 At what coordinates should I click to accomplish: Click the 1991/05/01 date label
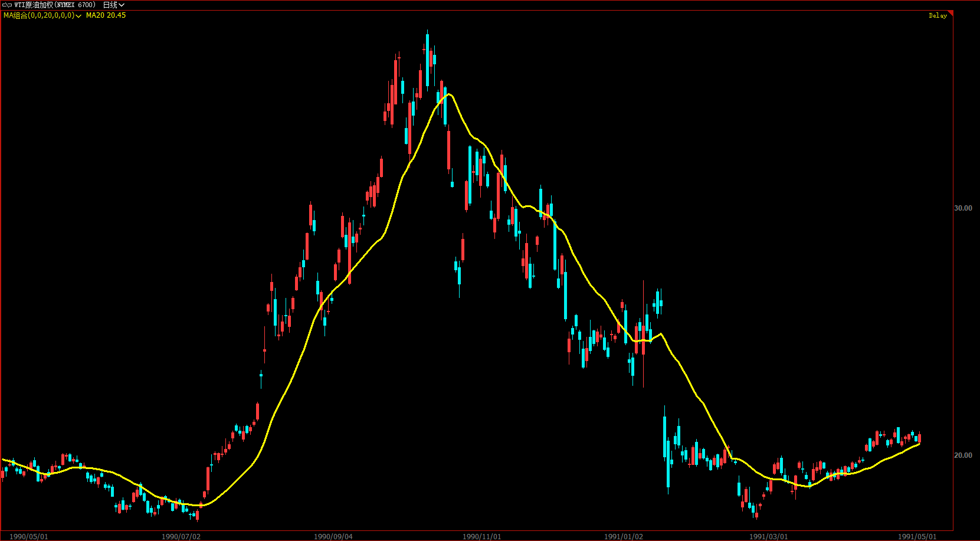[x=917, y=536]
